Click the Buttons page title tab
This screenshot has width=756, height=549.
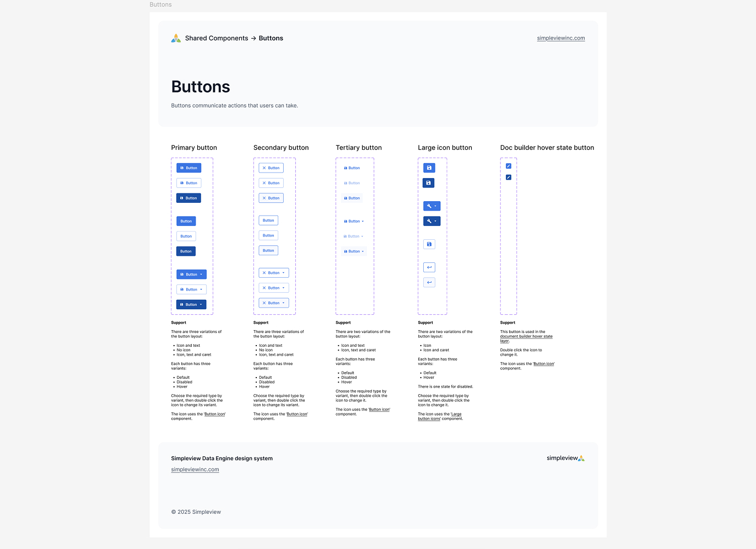coord(160,4)
